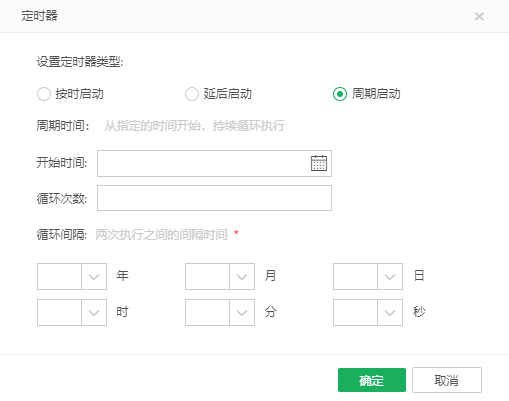Close the 定时器 dialog
Viewport: 509px width, 401px height.
tap(479, 16)
